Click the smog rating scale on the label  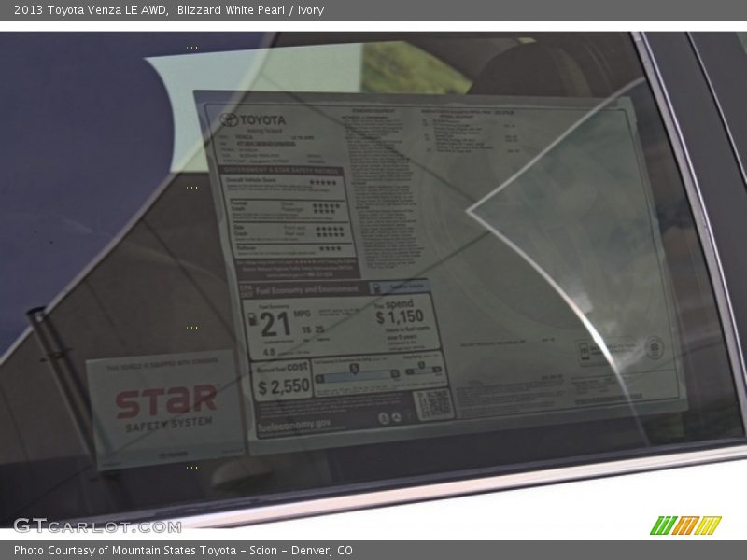click(423, 368)
